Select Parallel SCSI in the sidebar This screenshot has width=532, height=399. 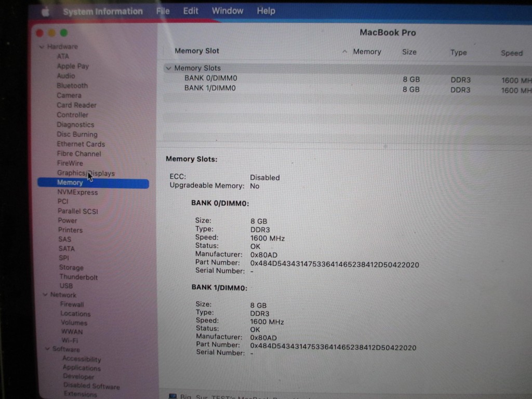pos(78,211)
